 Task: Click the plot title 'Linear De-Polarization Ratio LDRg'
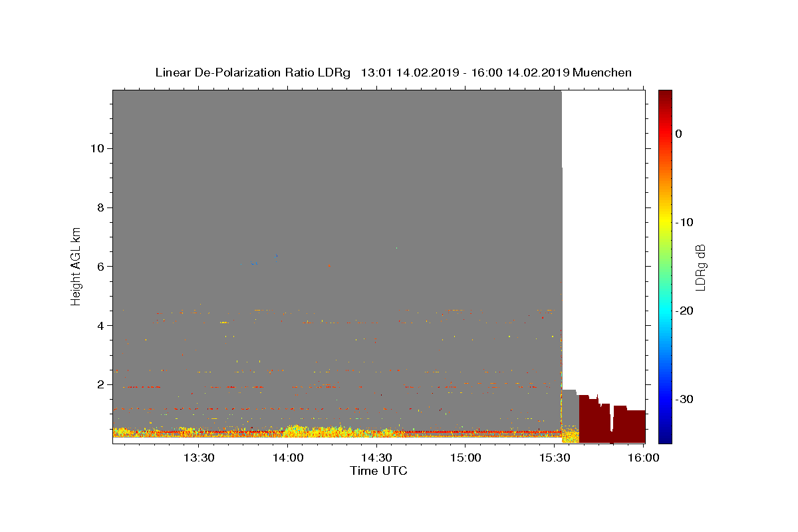[253, 72]
